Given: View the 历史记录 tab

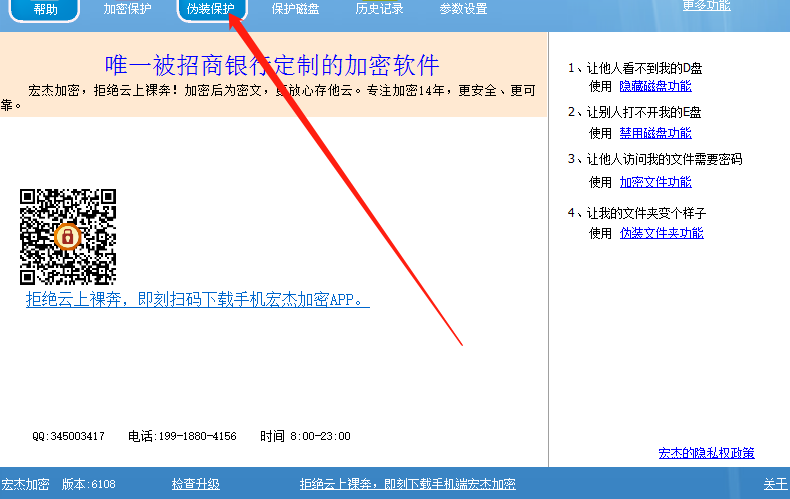Looking at the screenshot, I should point(379,9).
